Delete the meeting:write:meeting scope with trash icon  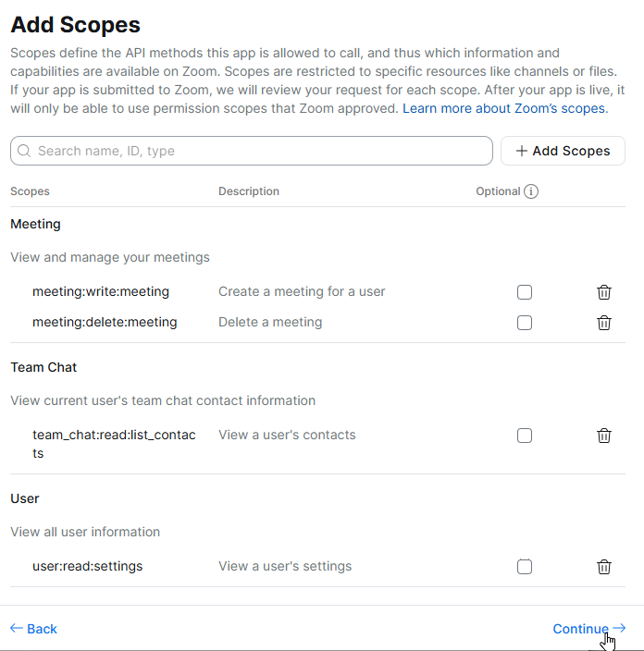tap(603, 292)
